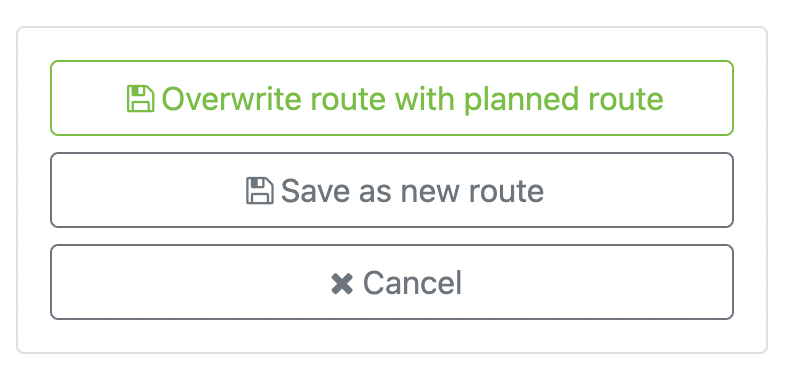Click the gray floppy disk save icon

[x=260, y=191]
